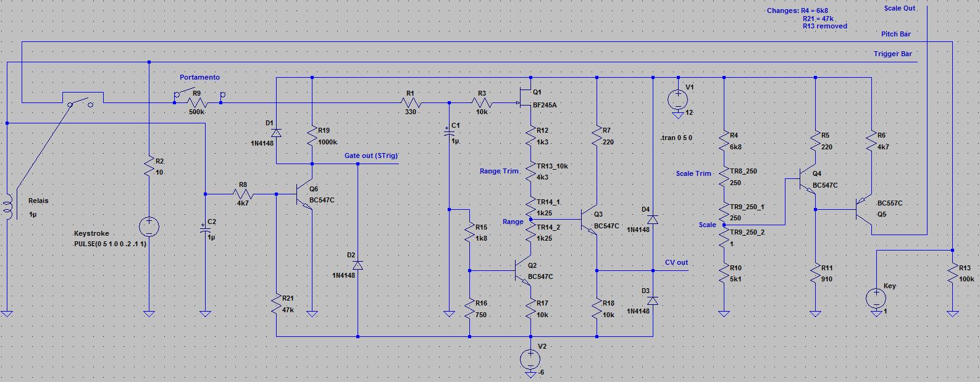Screen dimensions: 980x382
Task: Select the R13 resistor symbol
Action: 952,273
